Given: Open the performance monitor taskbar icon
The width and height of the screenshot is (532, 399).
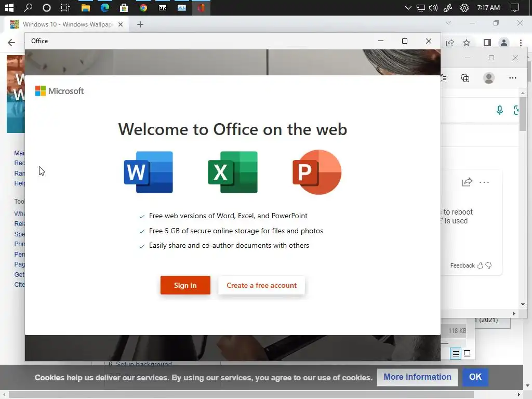Looking at the screenshot, I should pos(182,7).
